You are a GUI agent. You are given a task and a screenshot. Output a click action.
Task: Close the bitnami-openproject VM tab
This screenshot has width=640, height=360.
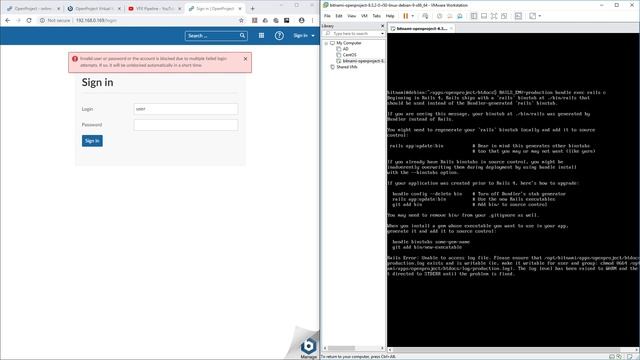[451, 29]
